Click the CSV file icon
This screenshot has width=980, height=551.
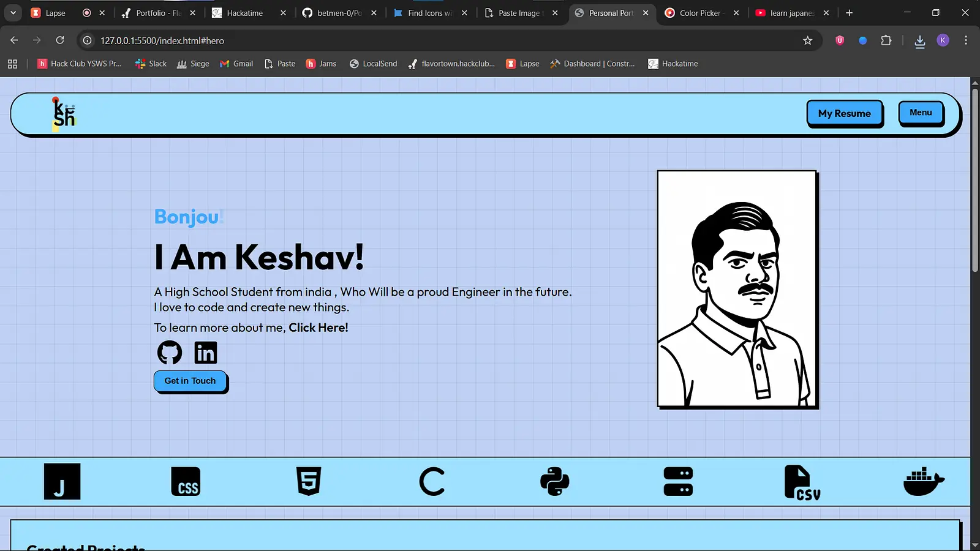tap(802, 482)
